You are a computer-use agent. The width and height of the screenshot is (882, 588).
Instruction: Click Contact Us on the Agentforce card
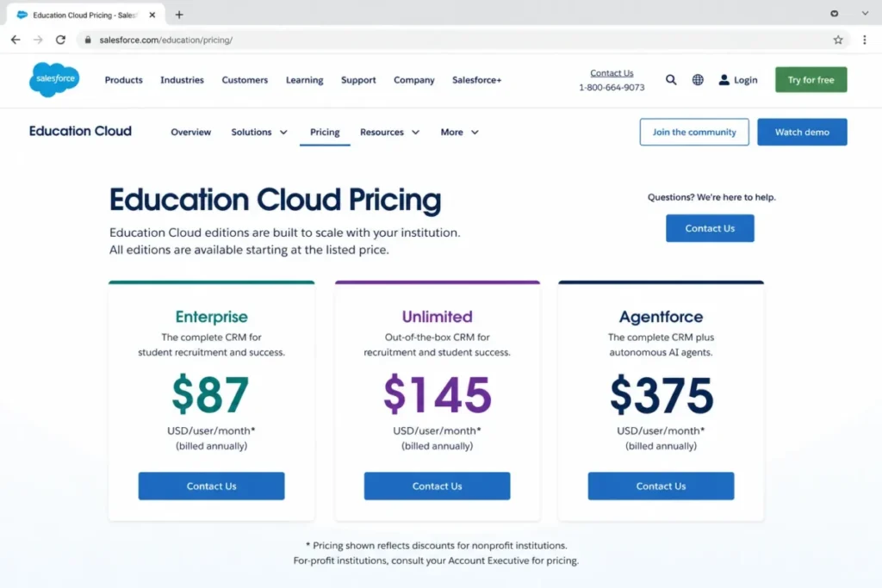coord(661,486)
